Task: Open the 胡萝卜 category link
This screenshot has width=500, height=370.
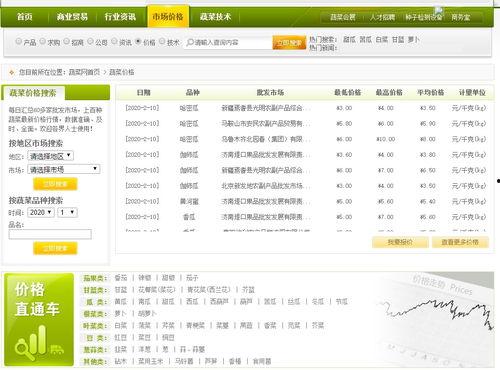Action: click(x=147, y=314)
